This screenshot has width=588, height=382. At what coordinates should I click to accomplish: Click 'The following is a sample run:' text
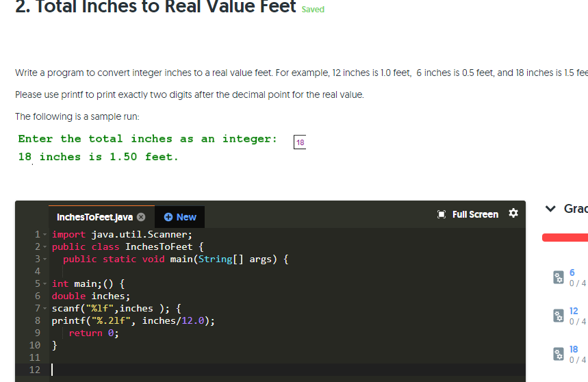[x=77, y=116]
